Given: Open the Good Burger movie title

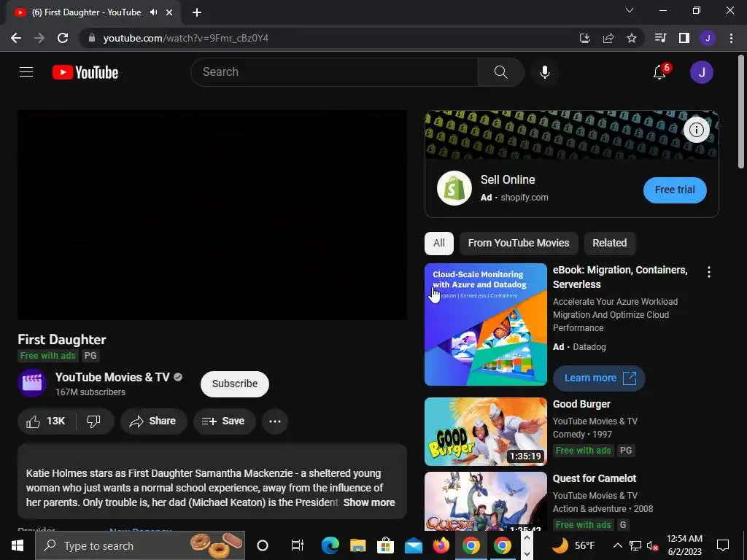Looking at the screenshot, I should (581, 404).
